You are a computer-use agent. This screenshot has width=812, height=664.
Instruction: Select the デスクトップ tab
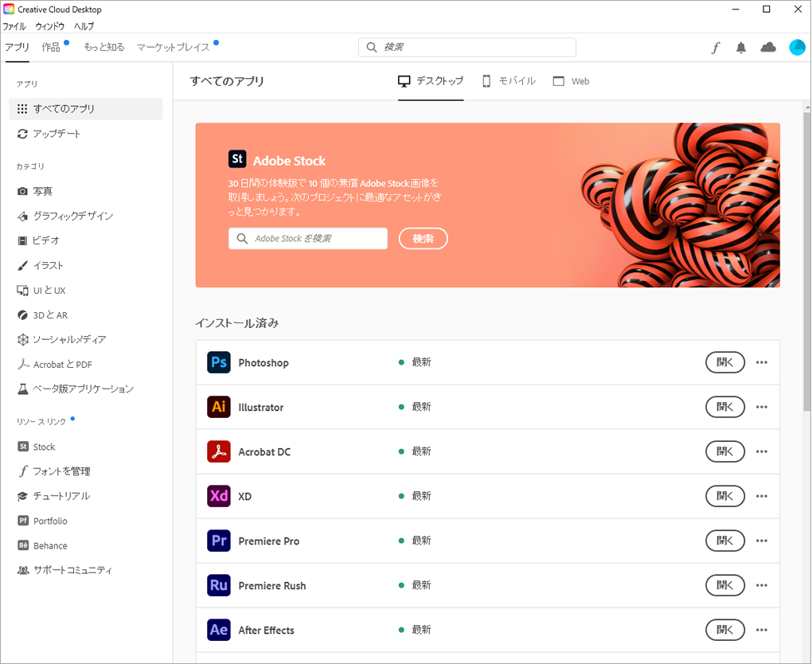click(x=431, y=81)
